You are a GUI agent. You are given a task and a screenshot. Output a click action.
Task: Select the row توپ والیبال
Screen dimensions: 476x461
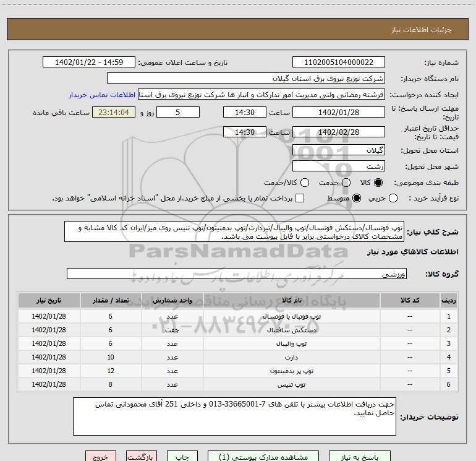tap(238, 343)
